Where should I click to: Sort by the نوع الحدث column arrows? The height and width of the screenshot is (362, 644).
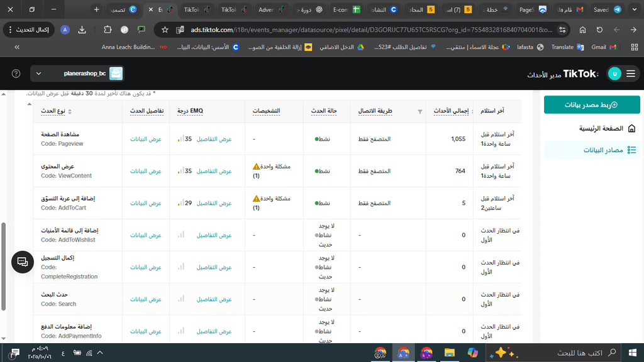(70, 112)
